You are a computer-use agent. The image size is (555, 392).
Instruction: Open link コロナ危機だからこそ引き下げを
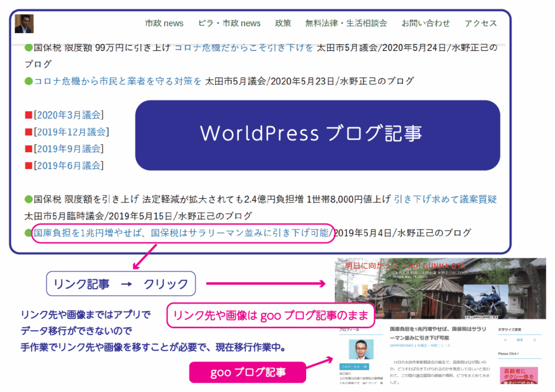[x=243, y=47]
